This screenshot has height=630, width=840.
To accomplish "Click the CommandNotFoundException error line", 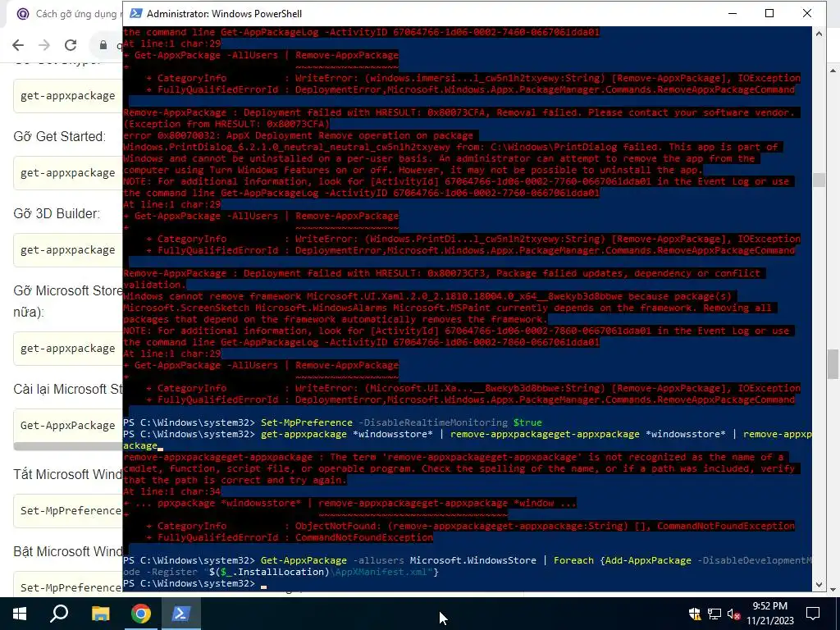I will pos(290,537).
